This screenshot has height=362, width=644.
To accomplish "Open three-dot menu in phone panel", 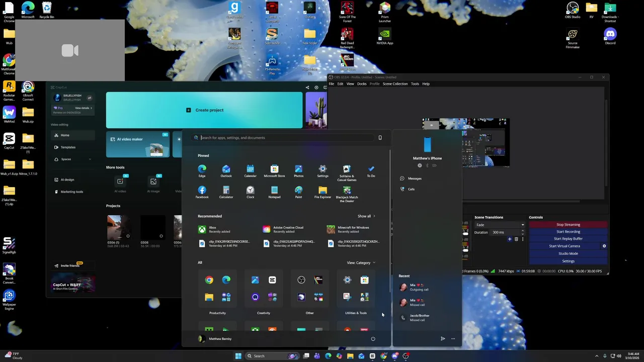I will (x=453, y=339).
